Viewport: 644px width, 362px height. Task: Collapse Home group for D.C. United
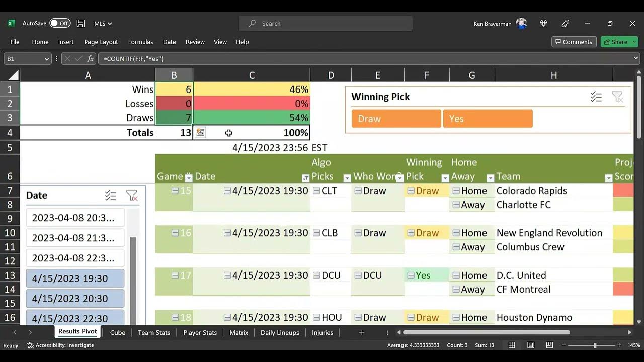pyautogui.click(x=456, y=275)
